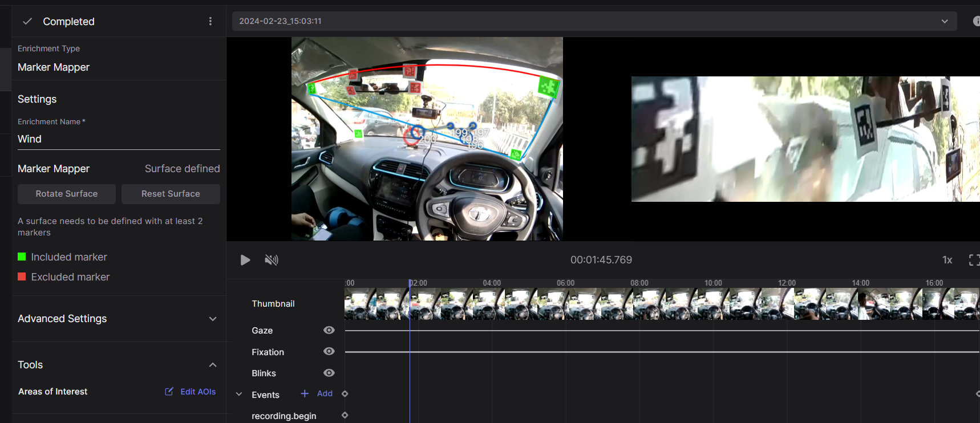Expand Advanced Settings section
Viewport: 980px width, 423px height.
point(118,319)
